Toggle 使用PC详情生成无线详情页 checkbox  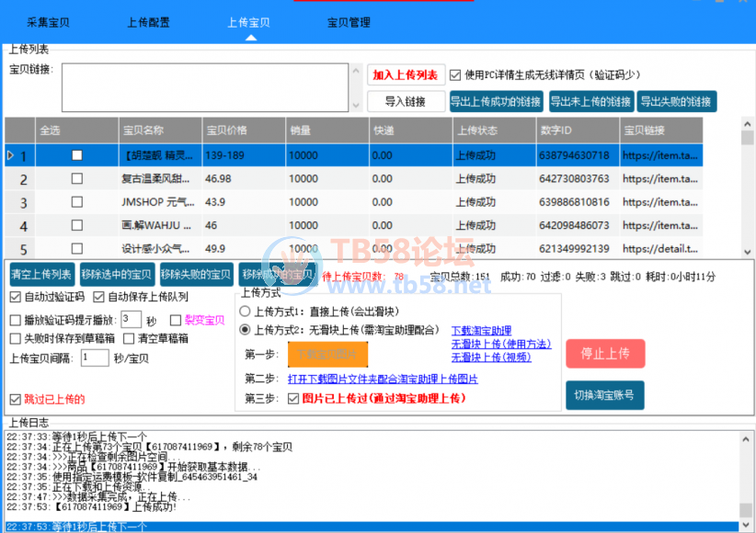(455, 75)
